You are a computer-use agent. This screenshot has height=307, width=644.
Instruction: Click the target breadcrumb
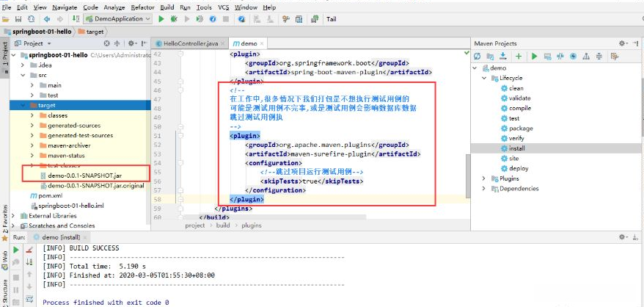[91, 32]
